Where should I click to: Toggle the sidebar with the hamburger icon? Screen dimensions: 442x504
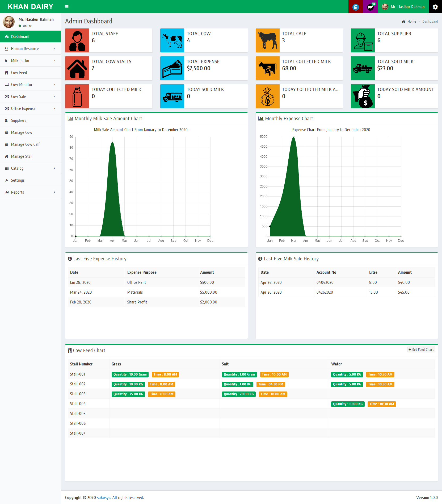coord(67,7)
